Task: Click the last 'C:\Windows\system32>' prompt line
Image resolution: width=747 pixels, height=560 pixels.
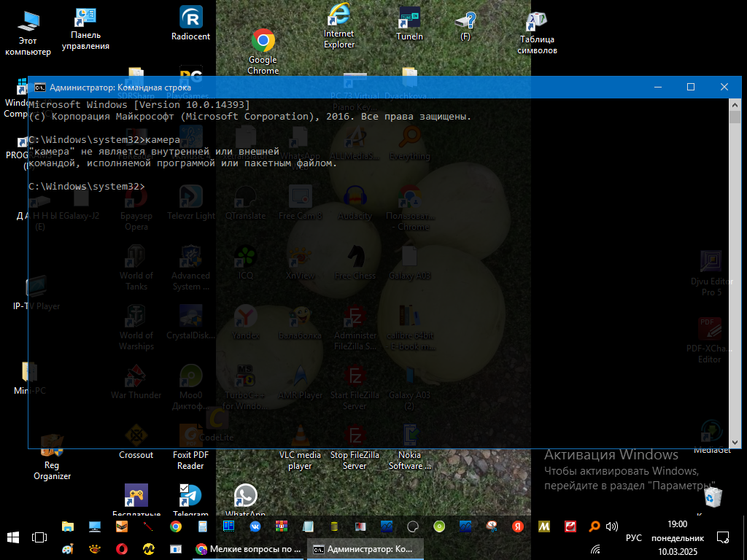Action: (86, 186)
